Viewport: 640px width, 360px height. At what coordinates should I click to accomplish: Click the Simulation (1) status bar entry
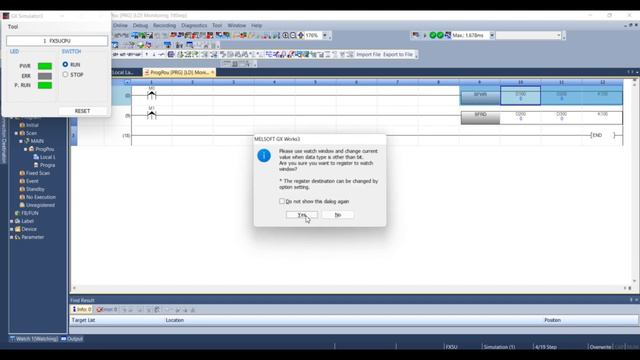499,347
